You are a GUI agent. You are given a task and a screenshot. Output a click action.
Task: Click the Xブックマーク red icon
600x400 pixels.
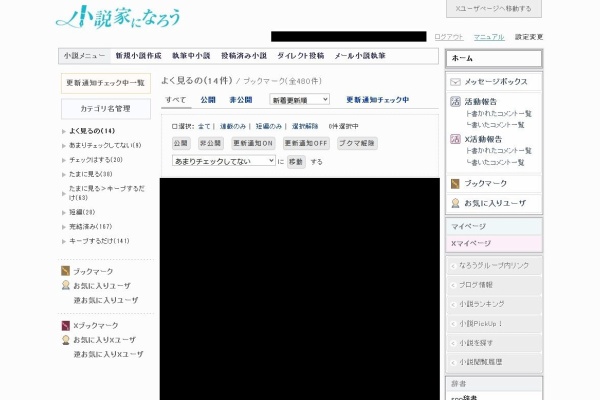point(65,325)
